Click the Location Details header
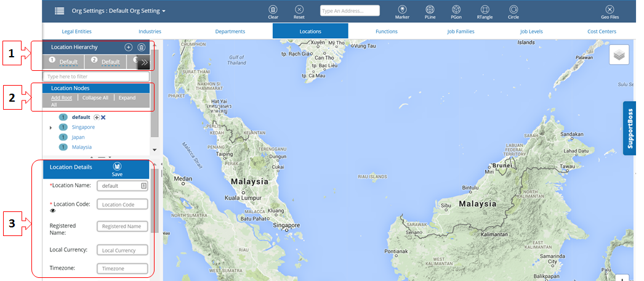This screenshot has height=281, width=644. 71,167
